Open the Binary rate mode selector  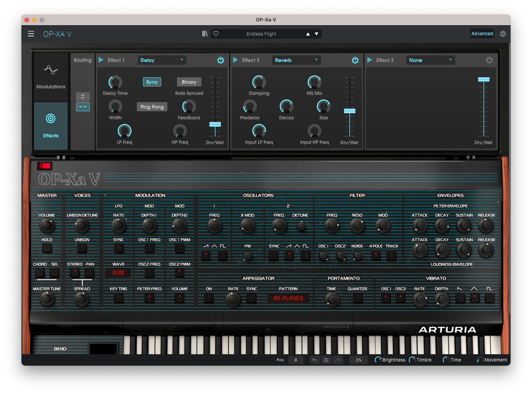(x=189, y=82)
